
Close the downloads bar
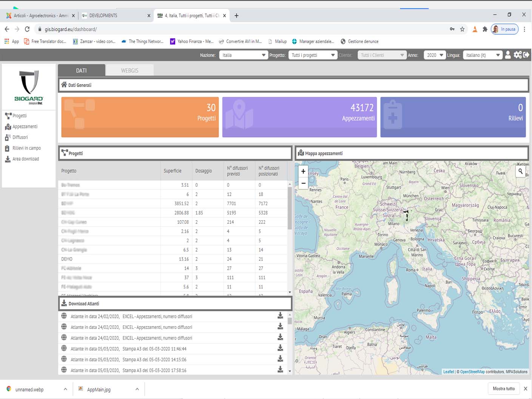[525, 389]
